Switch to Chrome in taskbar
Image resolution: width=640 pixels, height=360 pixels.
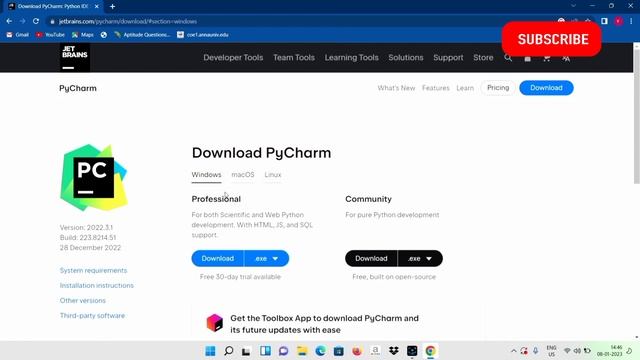430,351
